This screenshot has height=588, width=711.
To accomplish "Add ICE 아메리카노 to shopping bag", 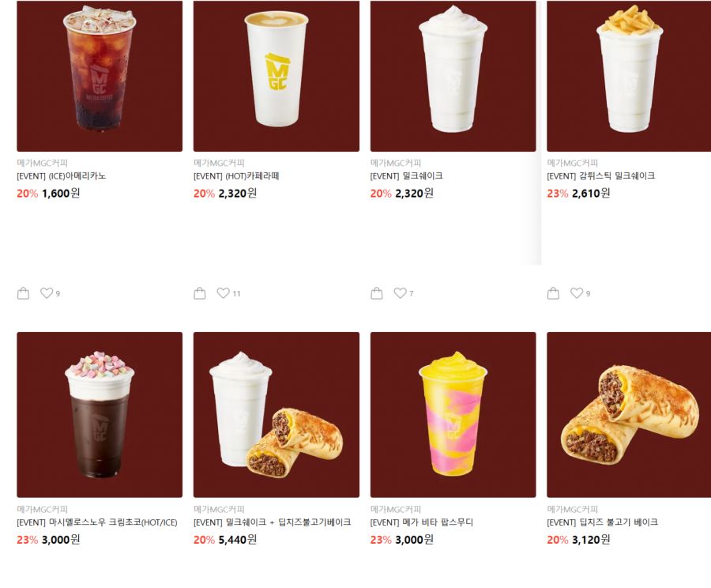I will 23,293.
